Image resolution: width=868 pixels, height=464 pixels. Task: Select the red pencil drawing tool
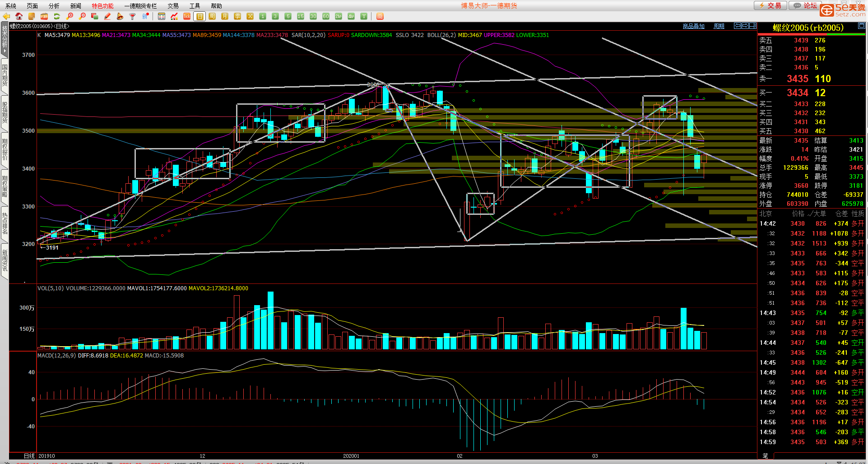pyautogui.click(x=107, y=16)
